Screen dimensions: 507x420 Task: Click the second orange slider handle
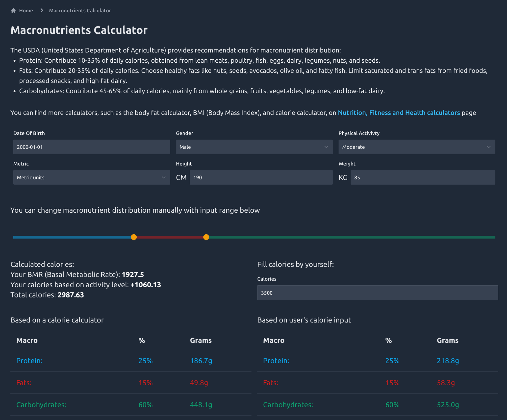[x=206, y=237]
